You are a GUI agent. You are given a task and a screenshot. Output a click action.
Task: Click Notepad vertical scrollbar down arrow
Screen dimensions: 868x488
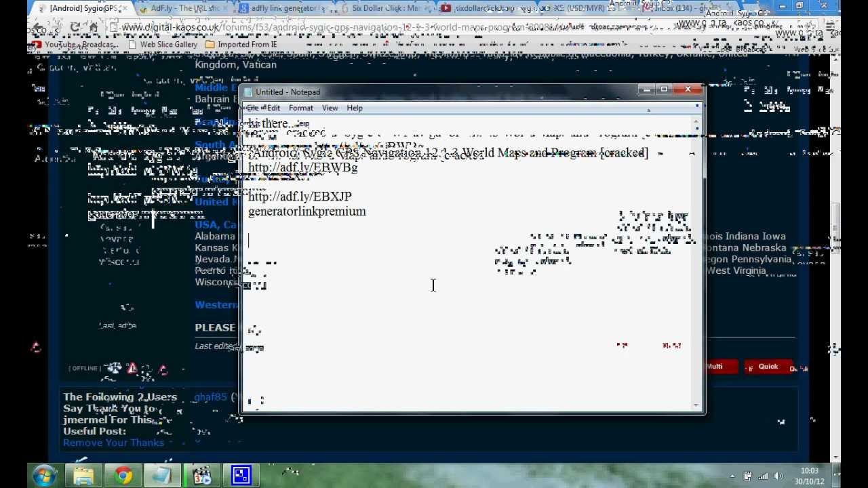coord(696,405)
